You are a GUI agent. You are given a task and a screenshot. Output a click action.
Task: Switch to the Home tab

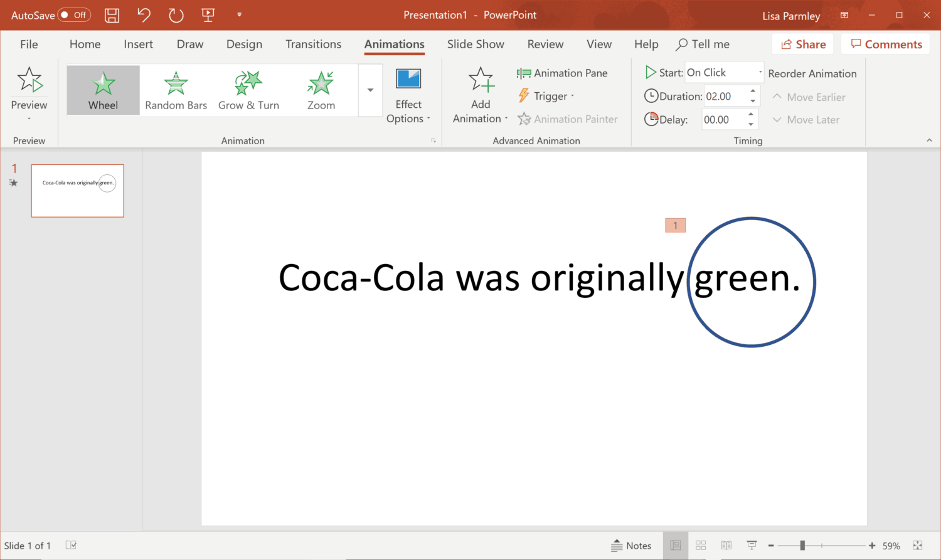pos(85,45)
